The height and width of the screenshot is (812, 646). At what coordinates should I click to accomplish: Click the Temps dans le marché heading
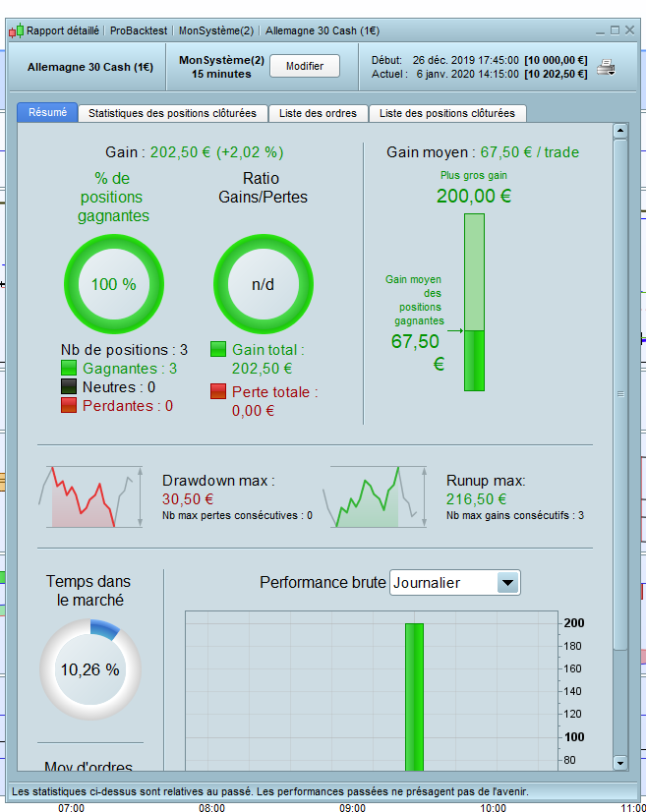(88, 591)
